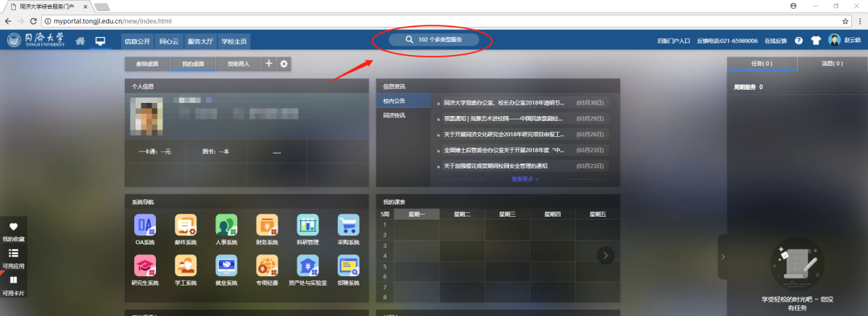Click the 采购系统 shopping cart icon
This screenshot has width=868, height=316.
click(x=349, y=225)
